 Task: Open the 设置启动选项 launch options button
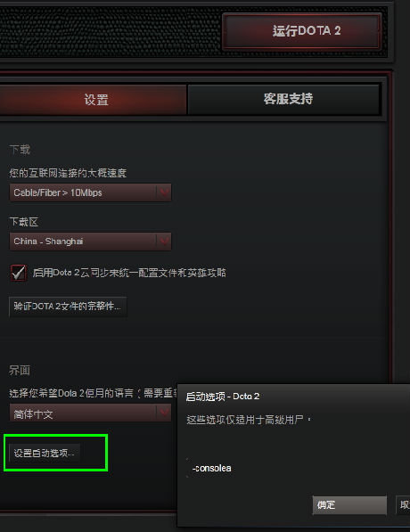click(45, 453)
